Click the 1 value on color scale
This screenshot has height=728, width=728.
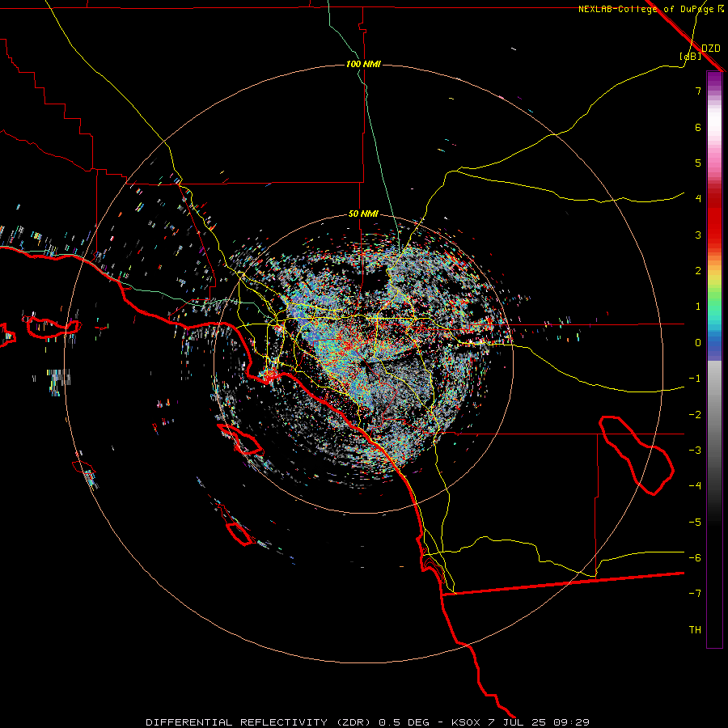point(698,307)
